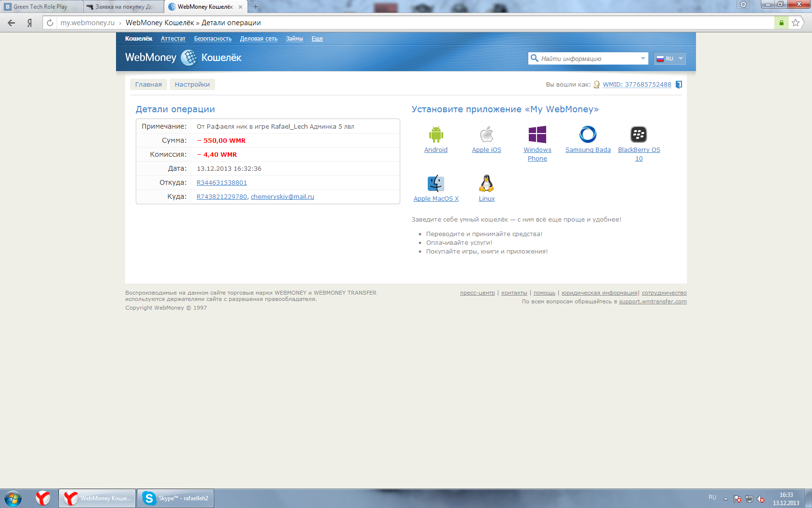The height and width of the screenshot is (508, 812).
Task: Open source wallet R344631538801 link
Action: (x=222, y=183)
